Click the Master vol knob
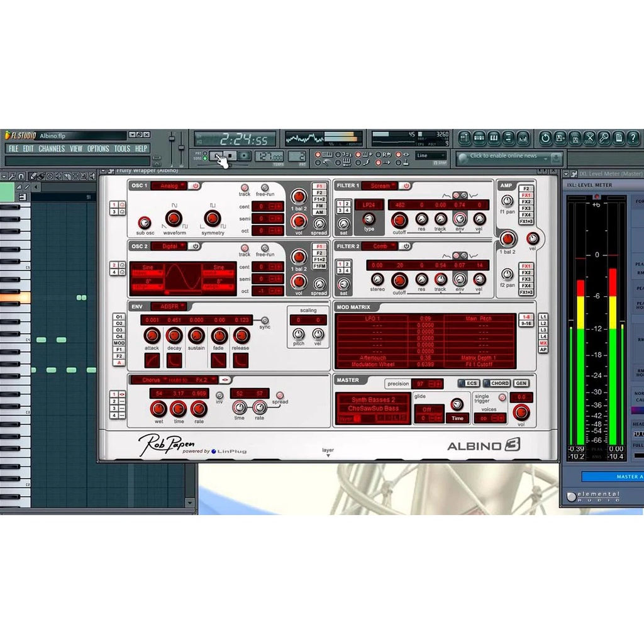644x644 pixels. (521, 413)
